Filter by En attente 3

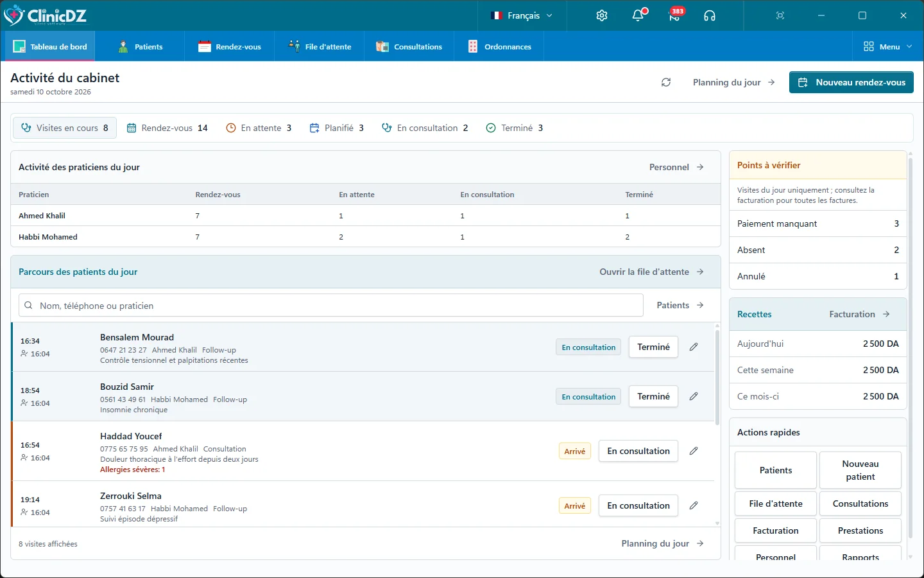259,128
